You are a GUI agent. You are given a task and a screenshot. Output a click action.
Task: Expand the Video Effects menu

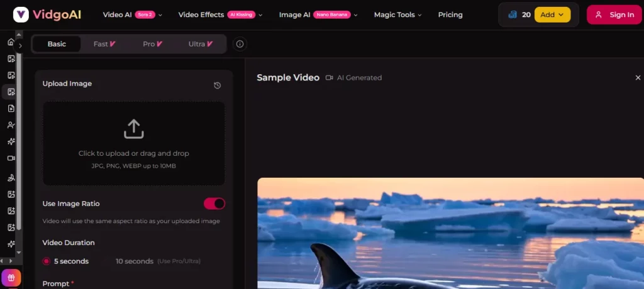pos(221,15)
